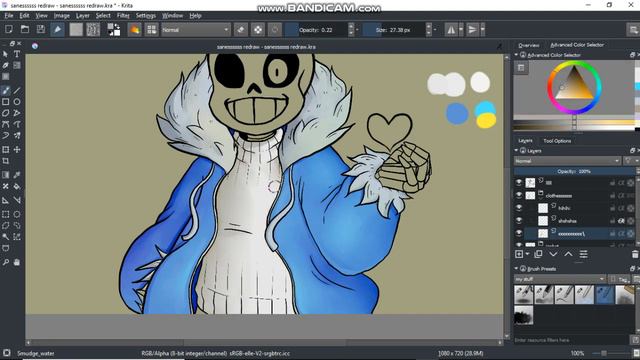Viewport: 640px width, 360px height.
Task: Select the Rectangle tool
Action: (x=6, y=102)
